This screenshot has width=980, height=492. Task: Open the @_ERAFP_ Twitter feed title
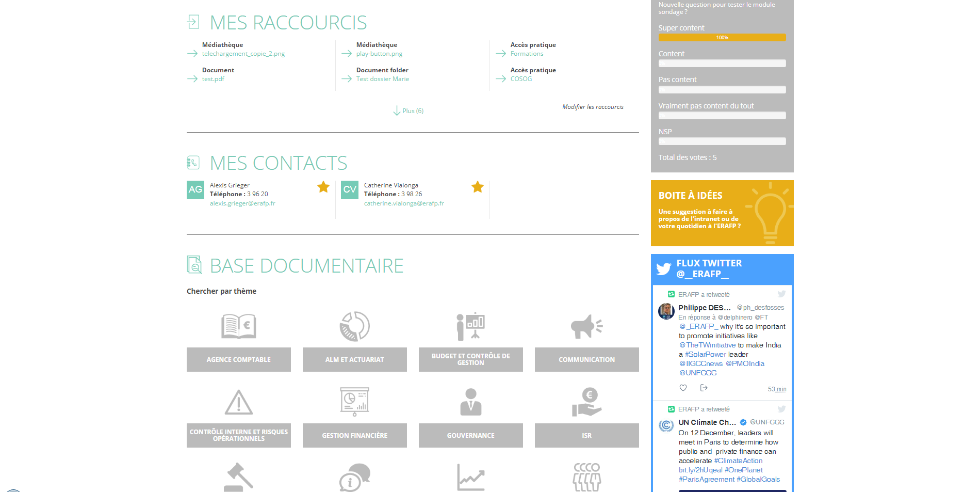[x=709, y=268]
